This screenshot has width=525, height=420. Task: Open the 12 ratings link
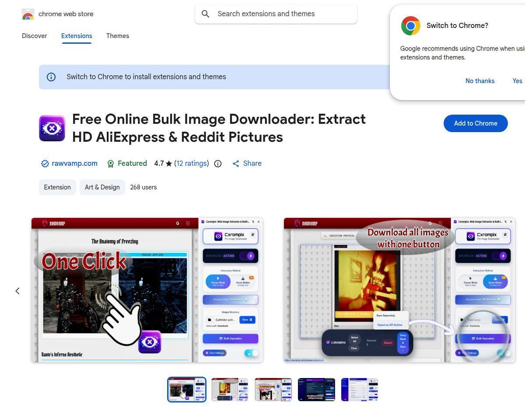pyautogui.click(x=192, y=164)
